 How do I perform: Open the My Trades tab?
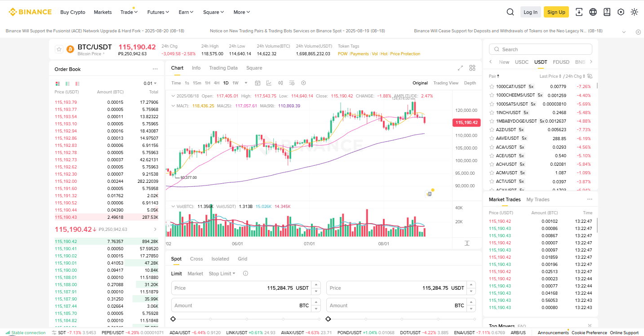tap(538, 199)
